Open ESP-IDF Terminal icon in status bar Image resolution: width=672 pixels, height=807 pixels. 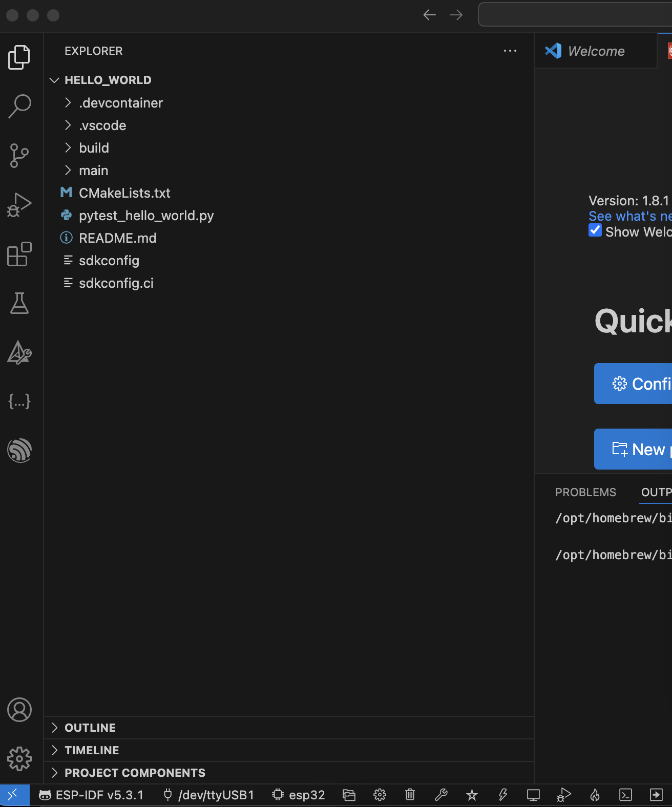point(625,795)
